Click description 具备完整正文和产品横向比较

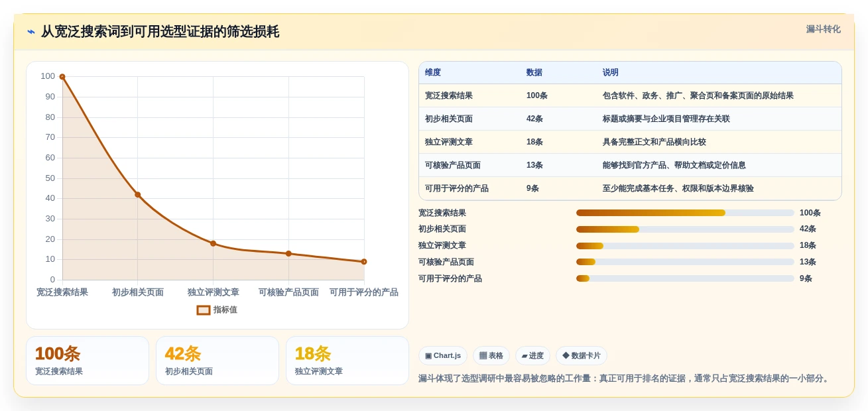point(654,142)
